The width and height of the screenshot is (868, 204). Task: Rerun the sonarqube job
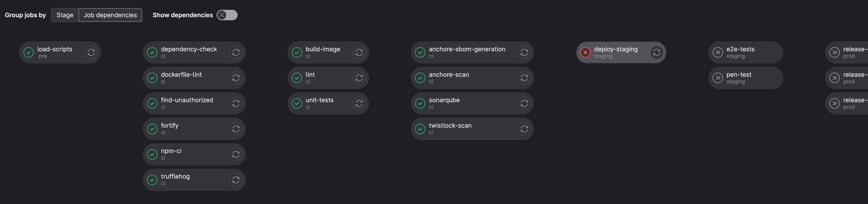524,103
